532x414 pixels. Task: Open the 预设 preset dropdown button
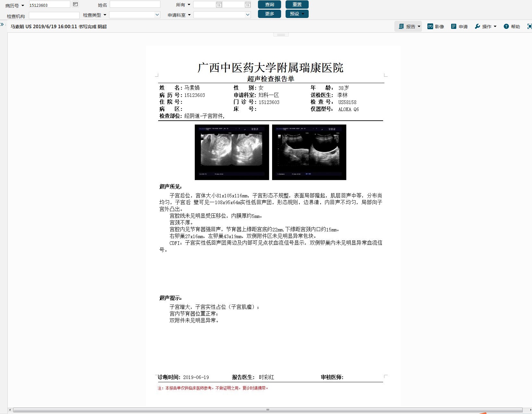pyautogui.click(x=297, y=14)
